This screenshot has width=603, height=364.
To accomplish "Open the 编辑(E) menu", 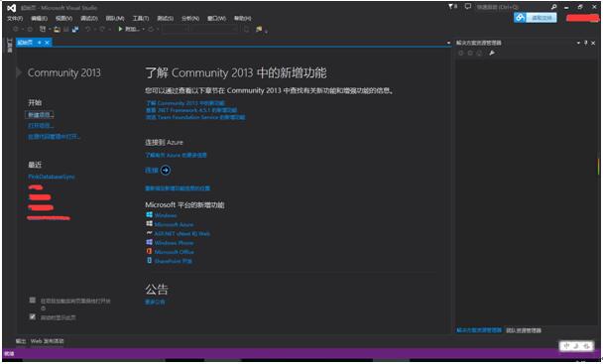I will tap(39, 19).
